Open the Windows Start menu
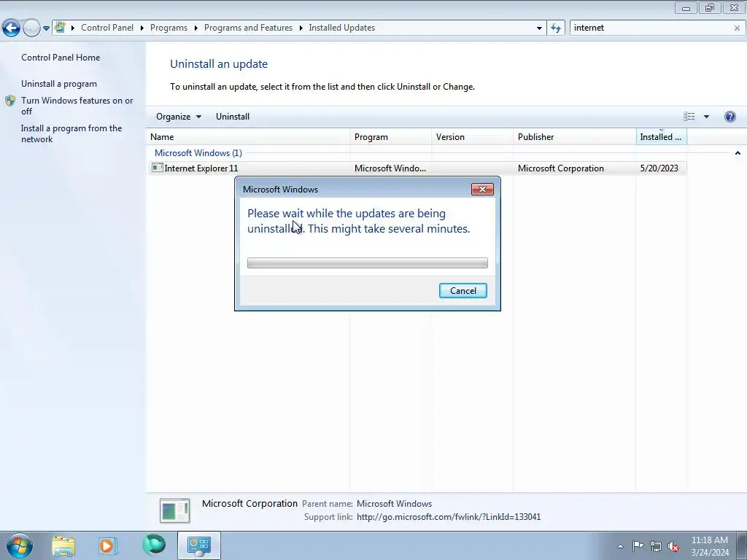The height and width of the screenshot is (560, 747). tap(20, 545)
